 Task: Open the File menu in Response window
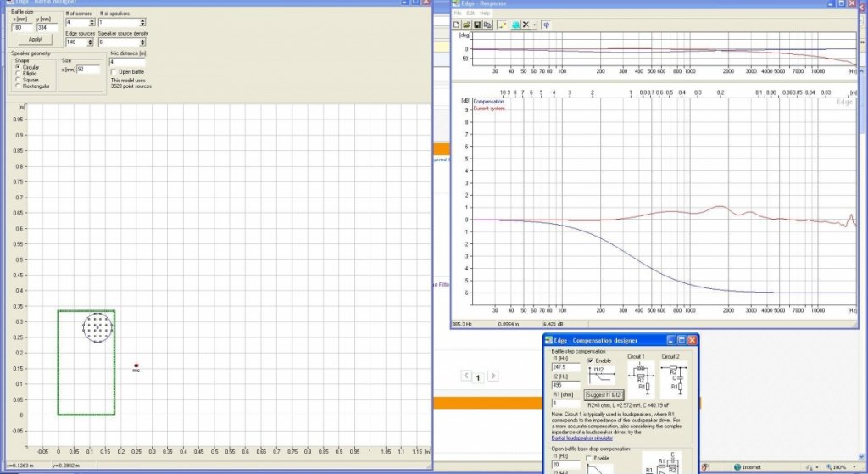point(458,14)
